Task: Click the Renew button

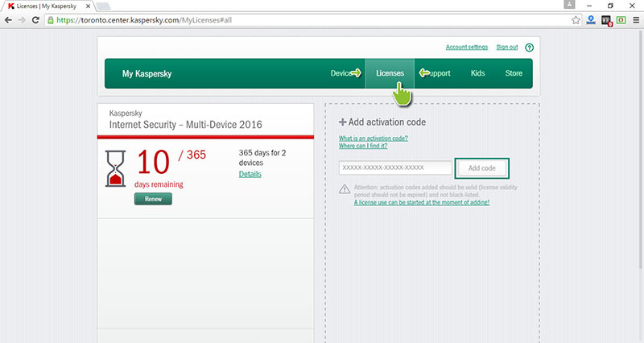Action: coord(153,199)
